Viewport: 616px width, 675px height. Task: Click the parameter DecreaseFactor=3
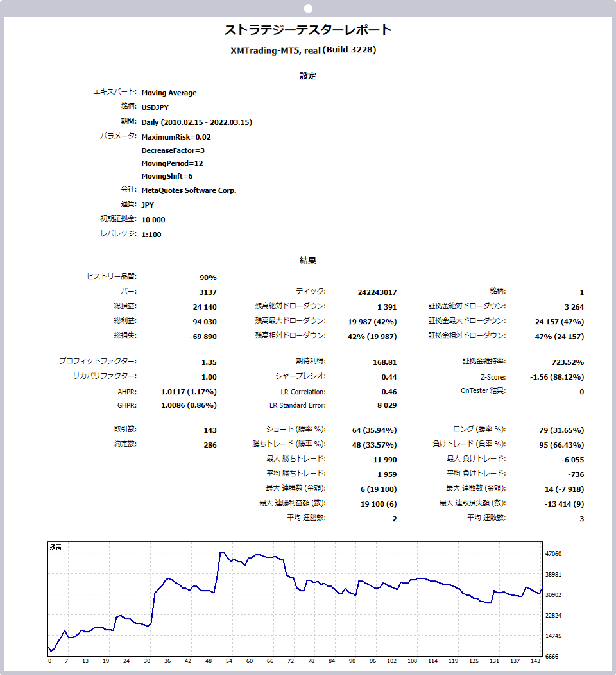[173, 150]
